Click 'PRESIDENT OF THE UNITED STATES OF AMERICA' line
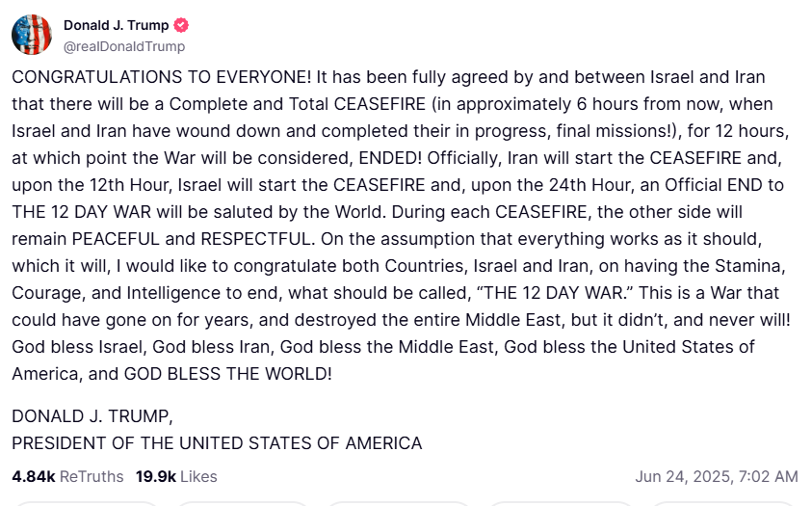This screenshot has height=506, width=812. click(x=217, y=443)
